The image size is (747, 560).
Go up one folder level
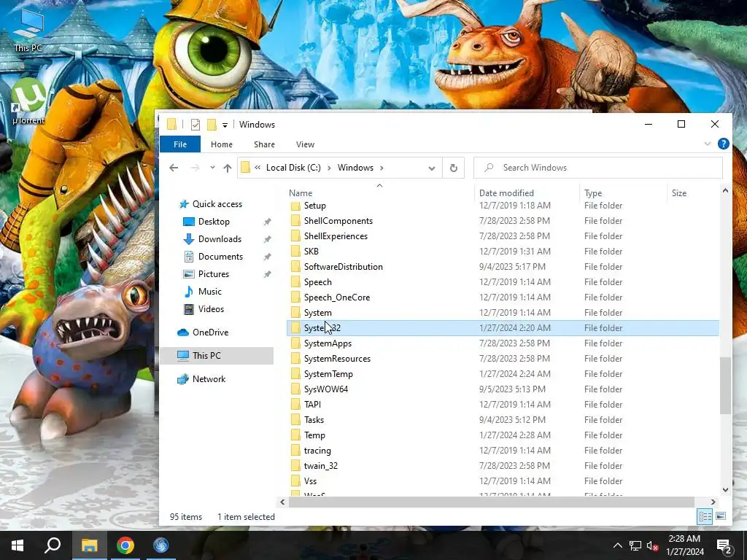tap(228, 168)
